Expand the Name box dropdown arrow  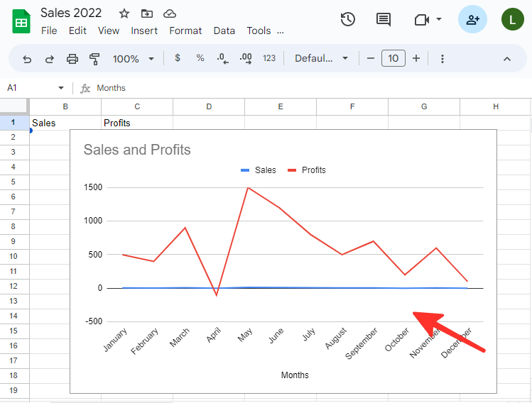point(60,88)
